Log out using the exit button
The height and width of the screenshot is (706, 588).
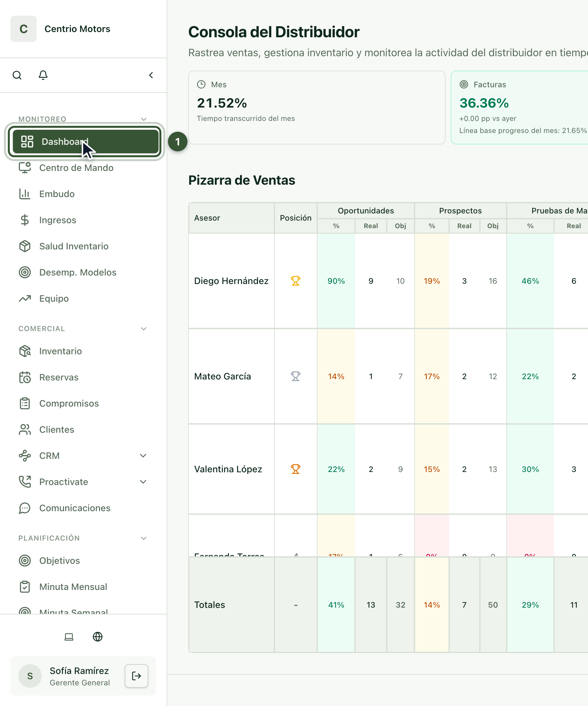coord(137,676)
